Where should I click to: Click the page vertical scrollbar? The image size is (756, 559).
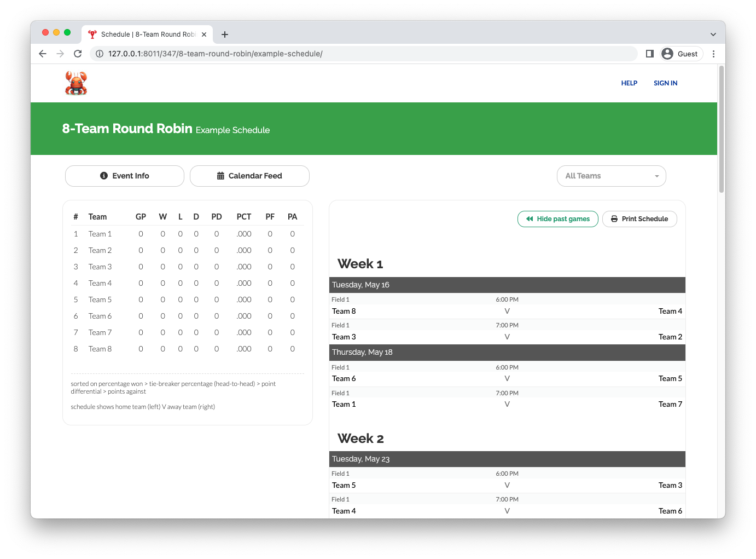coord(721,130)
